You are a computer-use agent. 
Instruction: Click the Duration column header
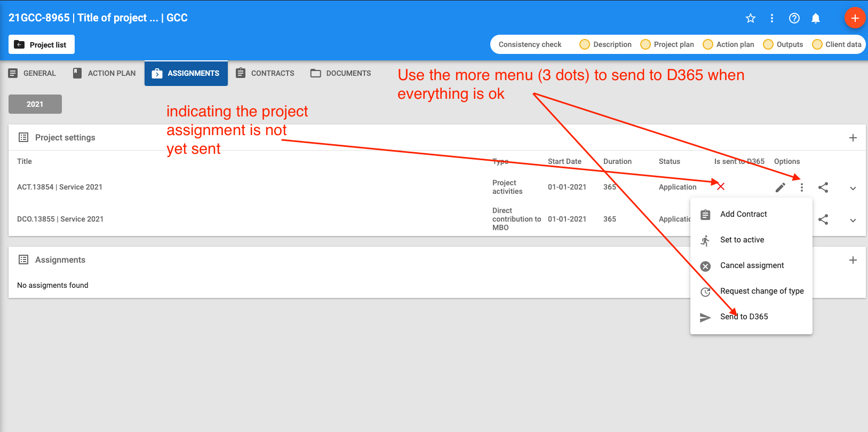coord(617,161)
